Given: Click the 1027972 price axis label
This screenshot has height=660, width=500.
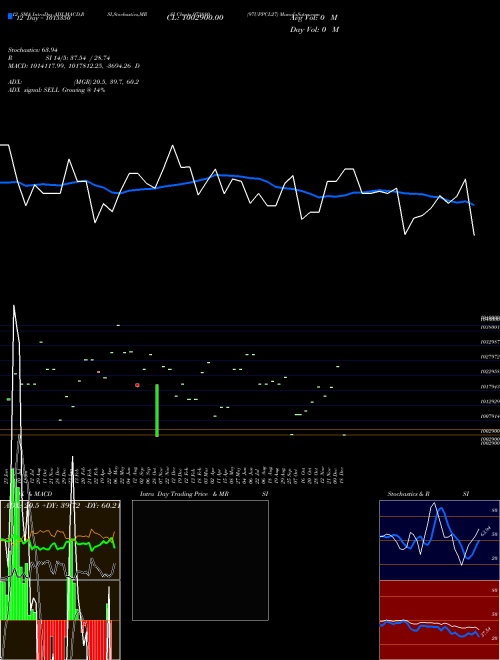Looking at the screenshot, I should click(x=490, y=357).
